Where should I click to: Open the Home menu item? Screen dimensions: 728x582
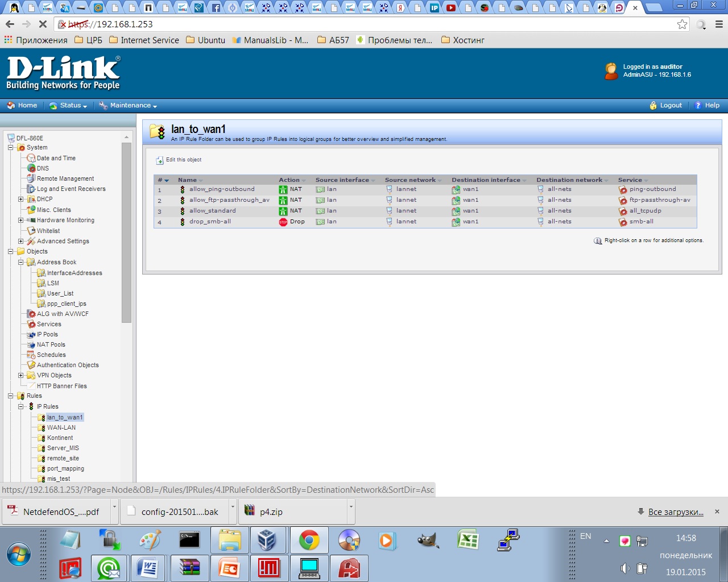[x=22, y=105]
